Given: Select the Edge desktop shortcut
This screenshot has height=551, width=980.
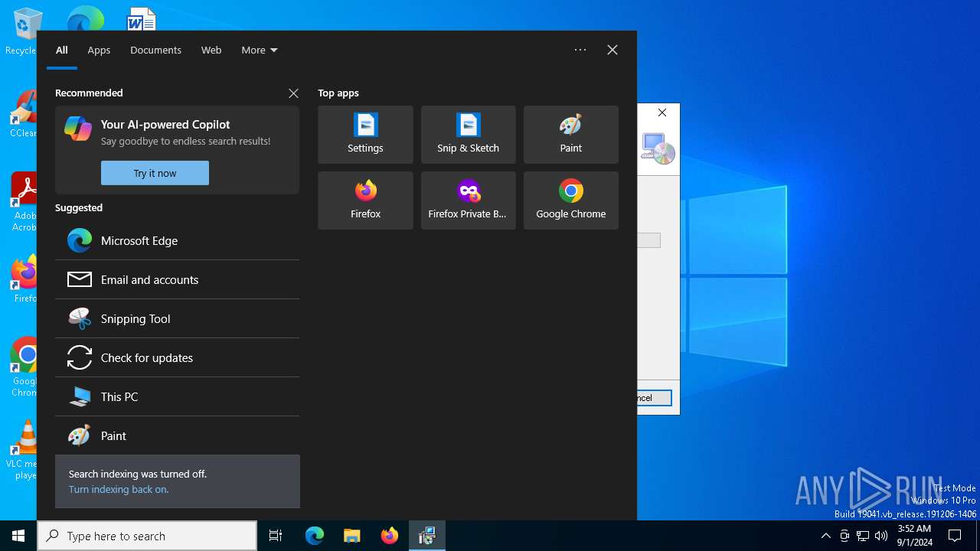Looking at the screenshot, I should [x=85, y=18].
